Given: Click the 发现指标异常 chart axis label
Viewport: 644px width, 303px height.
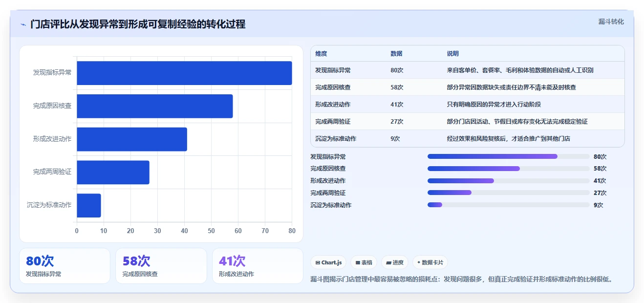Looking at the screenshot, I should tap(52, 73).
